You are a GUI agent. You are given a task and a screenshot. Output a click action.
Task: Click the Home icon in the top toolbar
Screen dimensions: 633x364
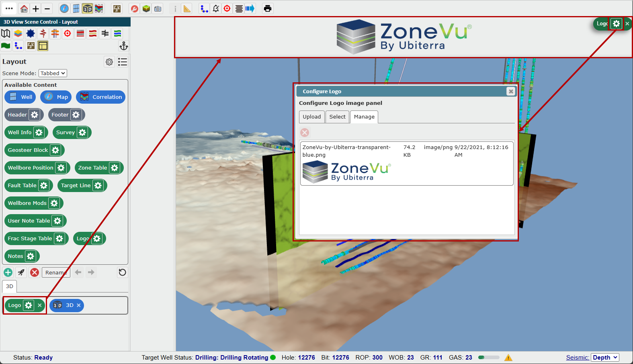click(x=24, y=8)
